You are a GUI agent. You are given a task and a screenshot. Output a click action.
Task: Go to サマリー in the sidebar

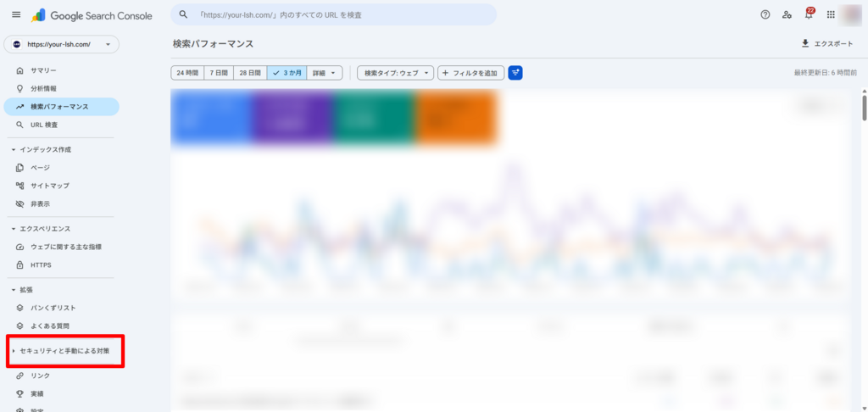point(43,70)
